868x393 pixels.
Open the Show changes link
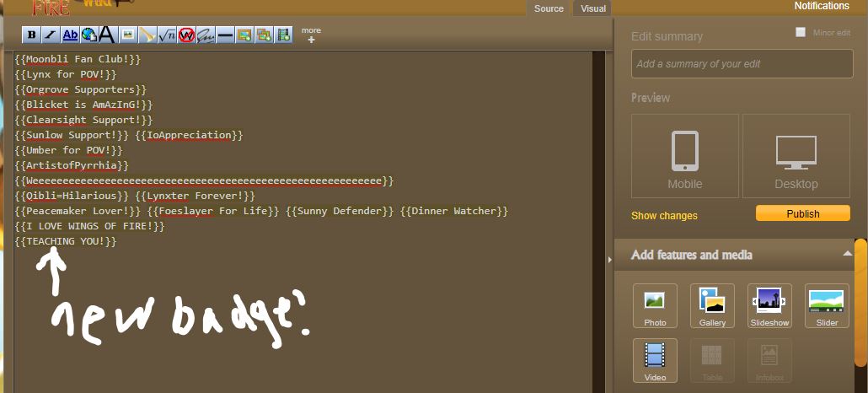pos(664,216)
